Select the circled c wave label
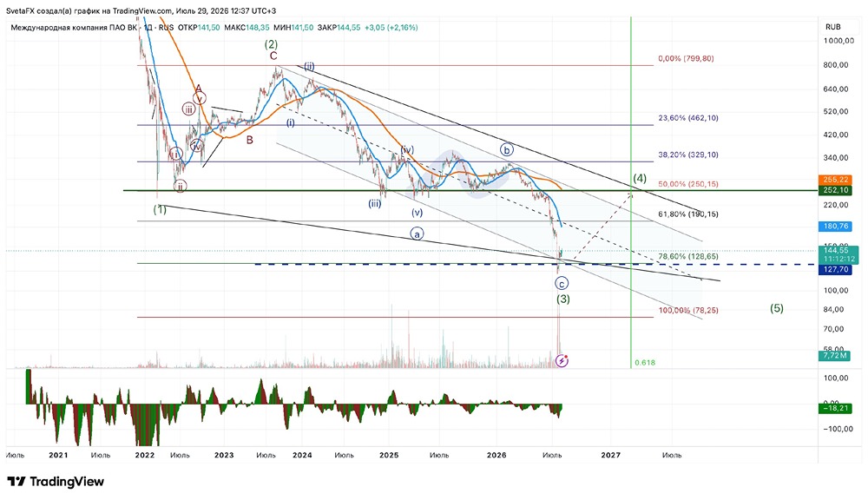 [562, 284]
